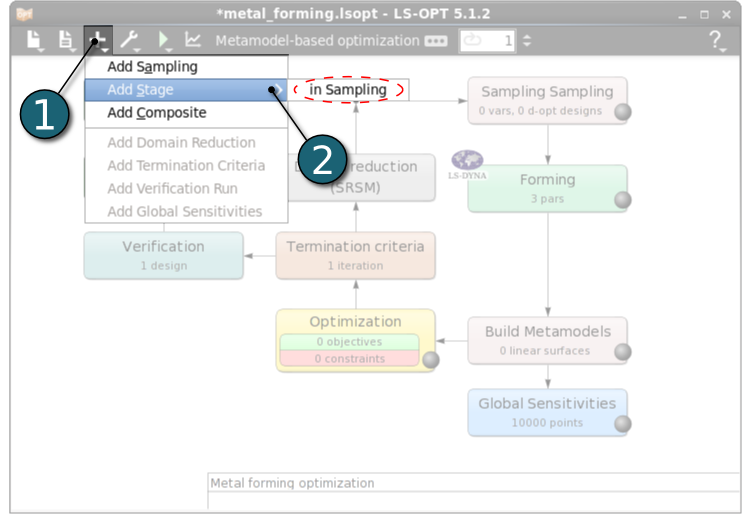Open the Forming stage box

click(x=548, y=188)
